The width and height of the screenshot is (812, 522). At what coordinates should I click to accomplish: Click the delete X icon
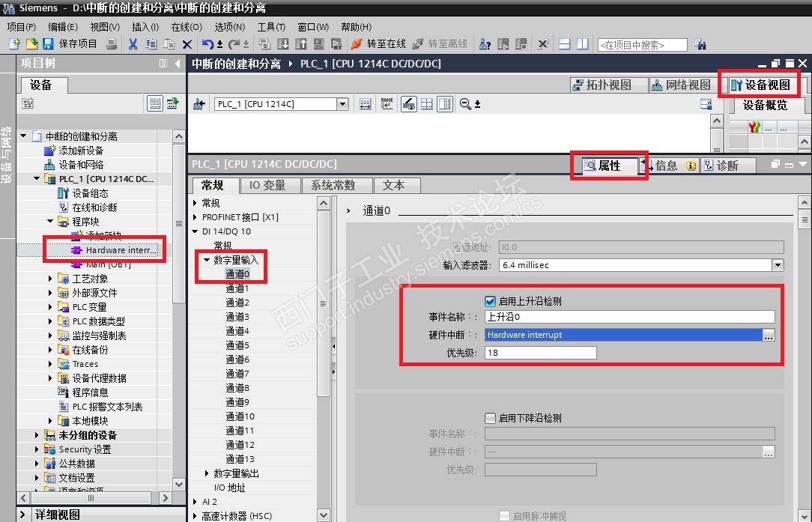(187, 44)
